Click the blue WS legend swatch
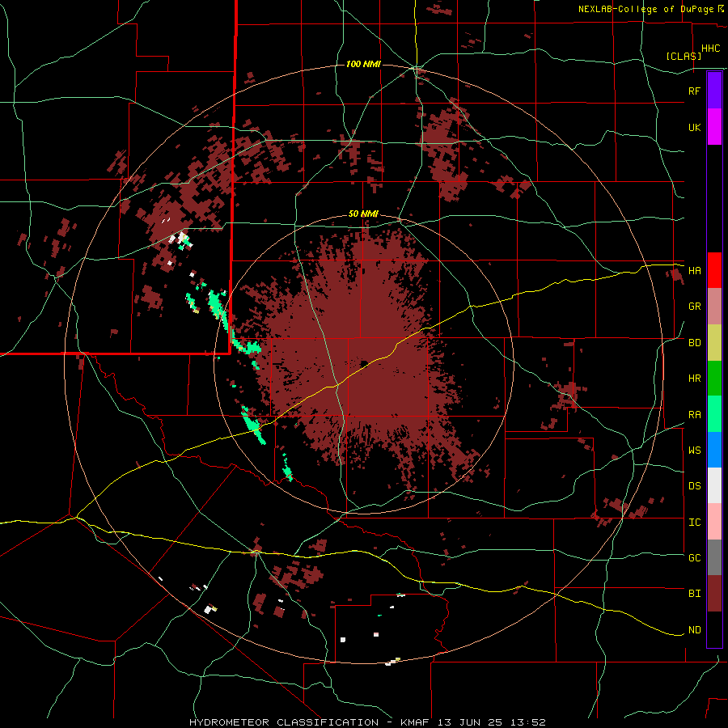The width and height of the screenshot is (728, 728). coord(714,450)
